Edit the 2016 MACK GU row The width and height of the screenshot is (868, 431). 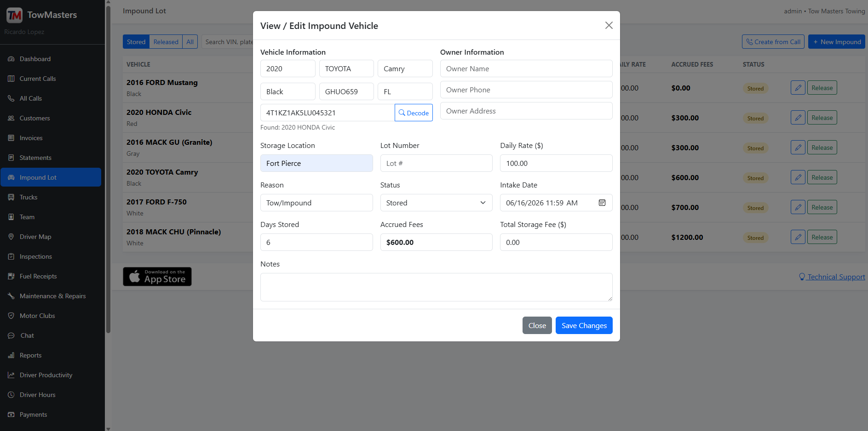coord(798,147)
